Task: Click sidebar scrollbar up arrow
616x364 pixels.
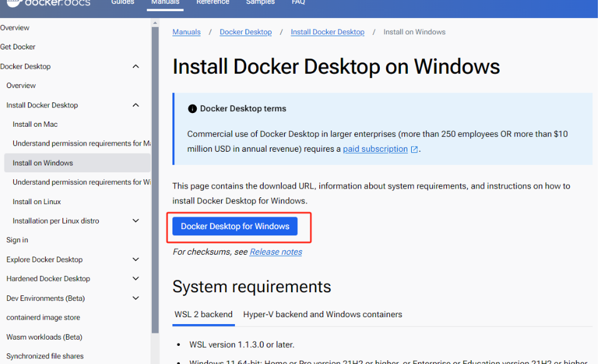Action: coord(155,22)
